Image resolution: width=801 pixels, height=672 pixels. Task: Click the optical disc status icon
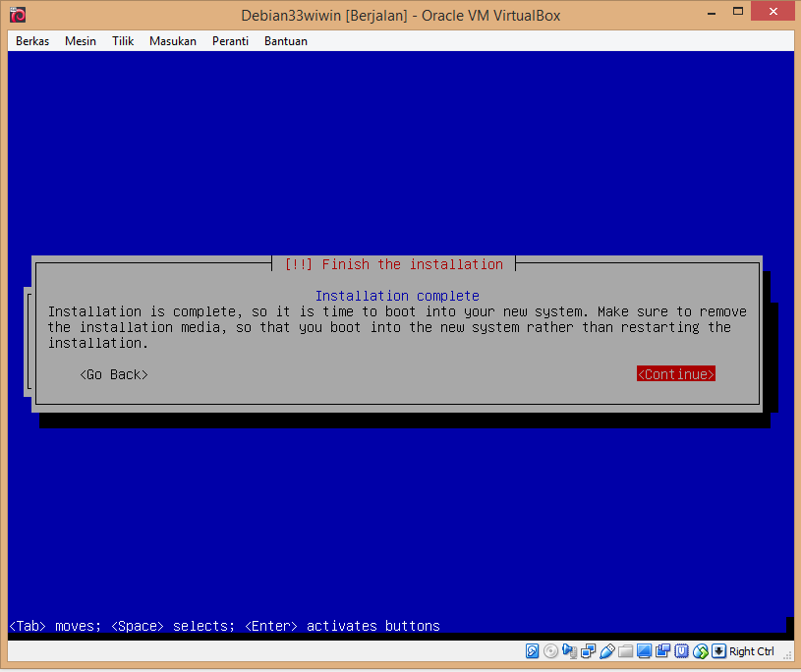pyautogui.click(x=550, y=651)
